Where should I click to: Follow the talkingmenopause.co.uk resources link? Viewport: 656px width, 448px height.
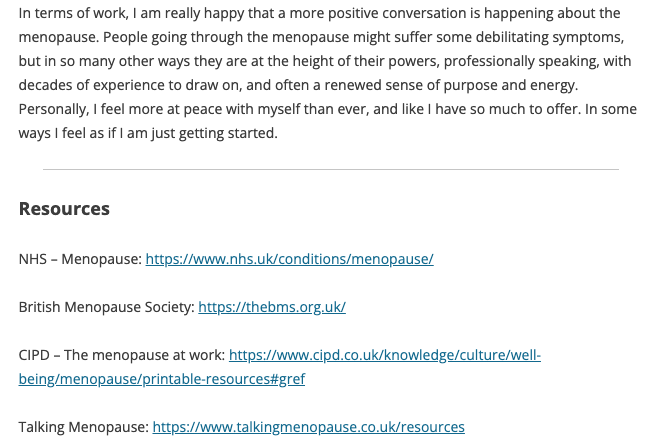(x=308, y=427)
